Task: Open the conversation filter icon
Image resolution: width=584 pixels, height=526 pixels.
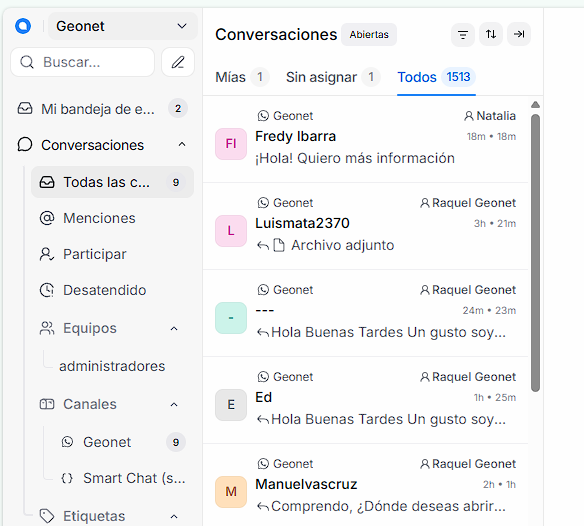Action: pyautogui.click(x=463, y=35)
